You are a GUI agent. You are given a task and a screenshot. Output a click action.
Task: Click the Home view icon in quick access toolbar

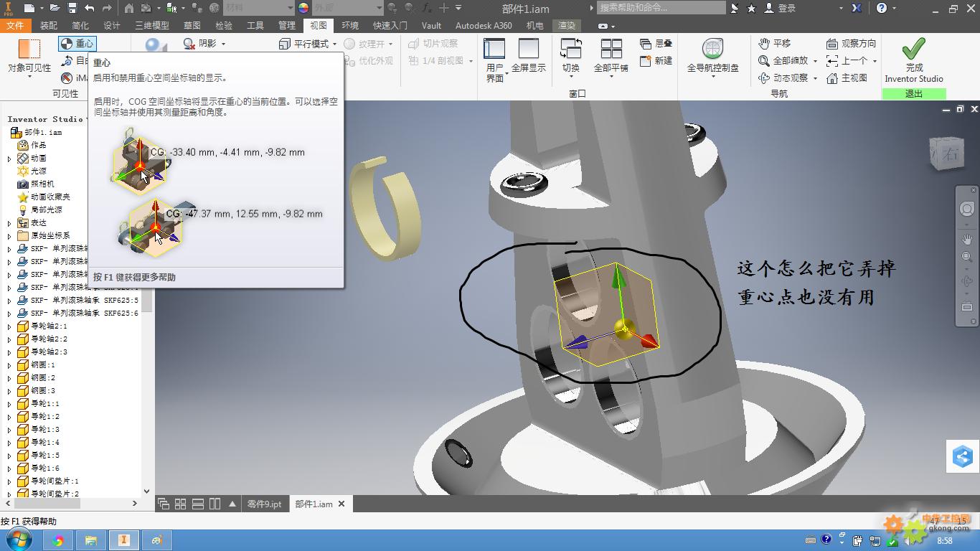point(129,8)
